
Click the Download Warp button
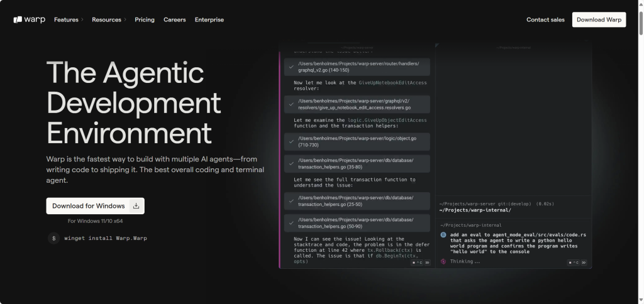click(x=599, y=19)
